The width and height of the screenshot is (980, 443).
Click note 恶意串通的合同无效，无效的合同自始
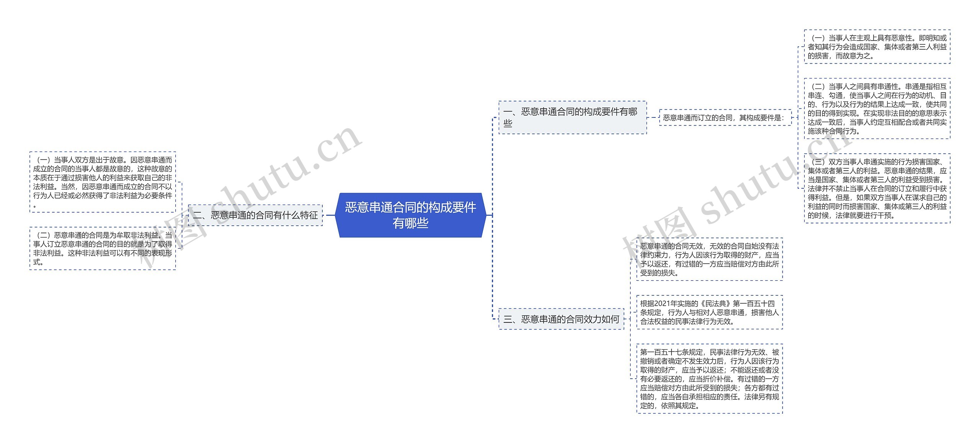pos(709,259)
